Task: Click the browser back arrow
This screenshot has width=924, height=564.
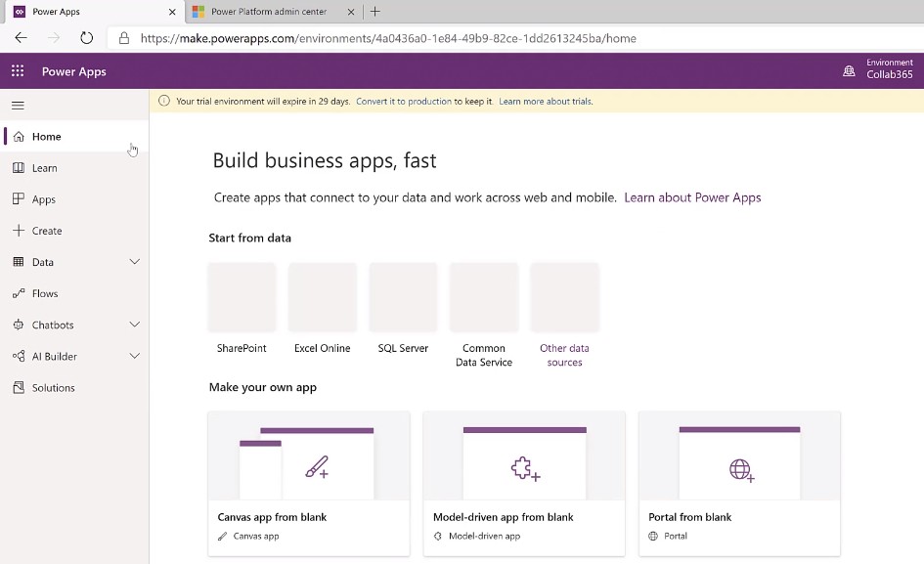Action: click(x=22, y=38)
